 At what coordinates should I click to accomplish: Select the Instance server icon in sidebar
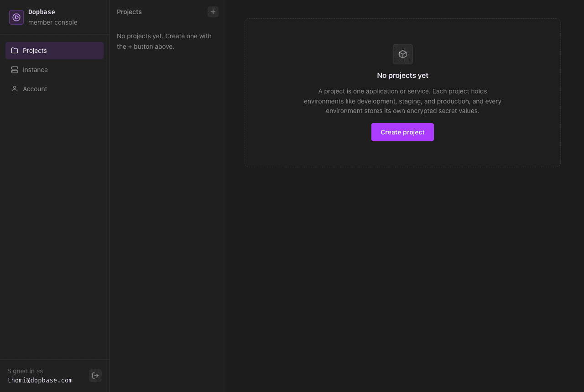coord(15,70)
